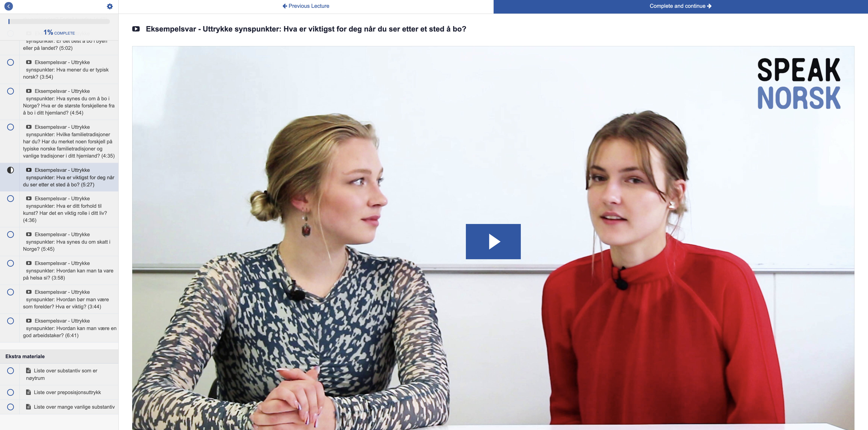Click document icon for 'Liste over mange vanlige substantiv'
Screen dimensions: 868x430
tap(29, 407)
